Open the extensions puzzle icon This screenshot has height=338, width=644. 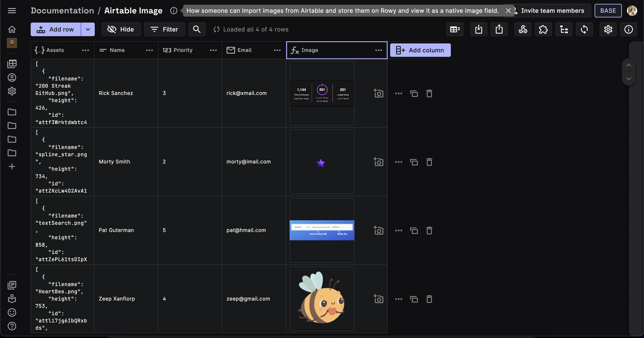(x=543, y=29)
